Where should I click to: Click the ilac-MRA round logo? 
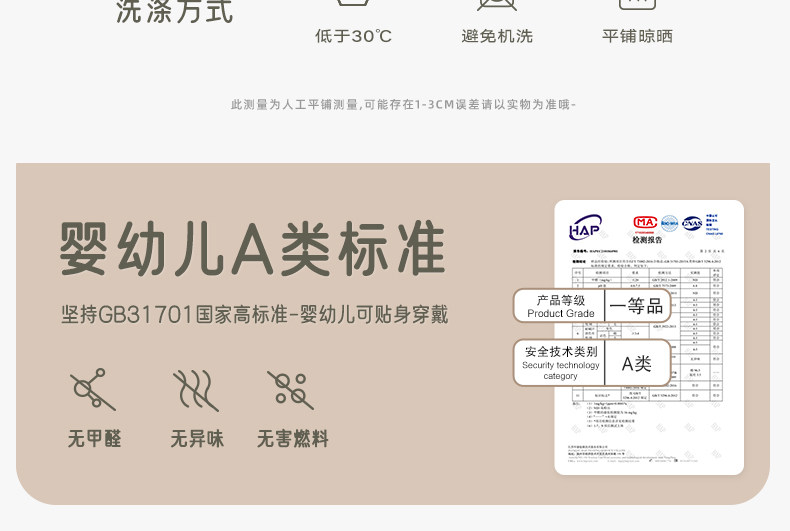coord(669,223)
